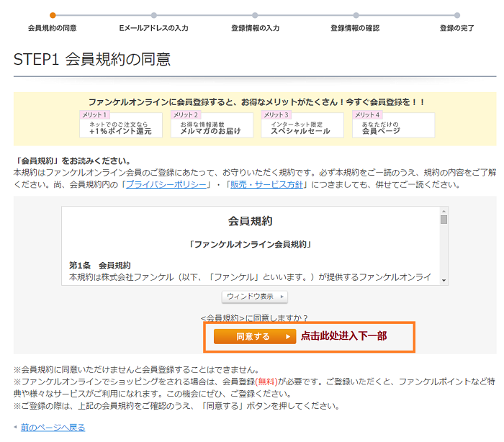Click the terms box scroll-up arrow
This screenshot has height=442, width=504.
click(444, 211)
